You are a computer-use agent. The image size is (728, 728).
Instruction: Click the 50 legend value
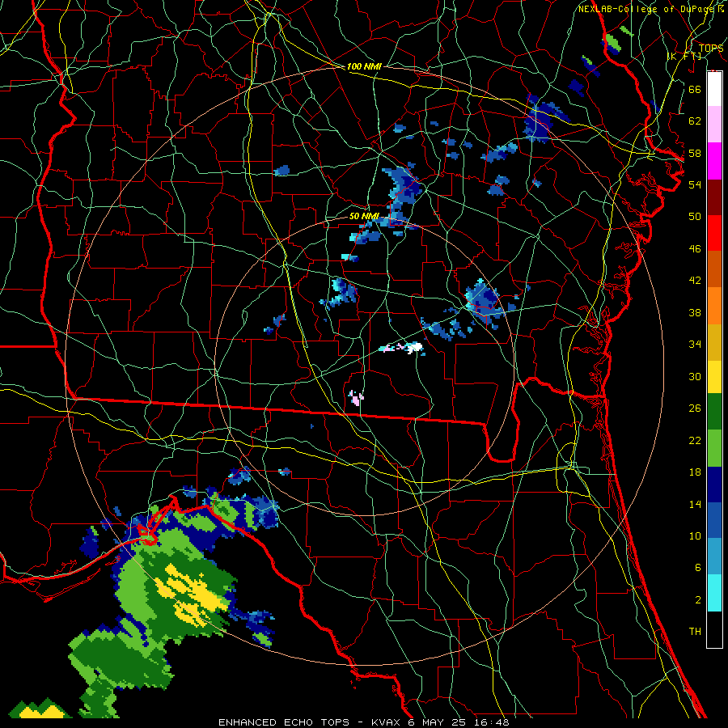(695, 216)
